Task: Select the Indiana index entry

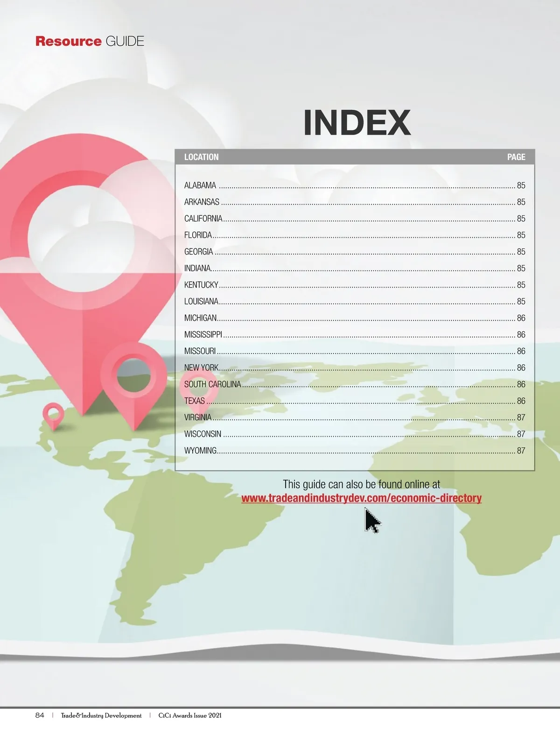Action: 197,268
